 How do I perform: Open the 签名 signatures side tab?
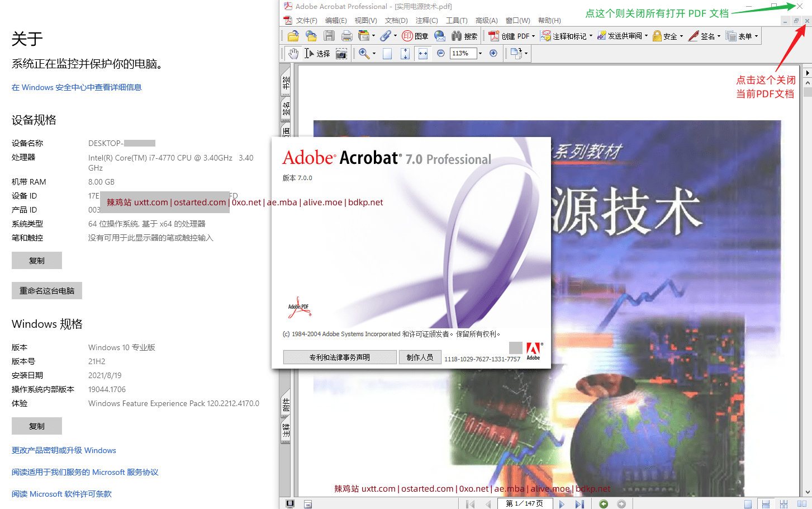[x=286, y=109]
